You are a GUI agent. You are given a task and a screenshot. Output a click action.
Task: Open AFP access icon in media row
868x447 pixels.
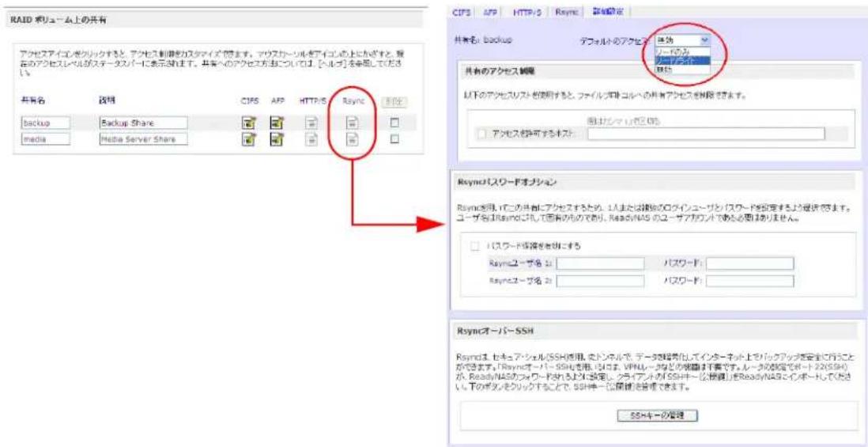276,139
